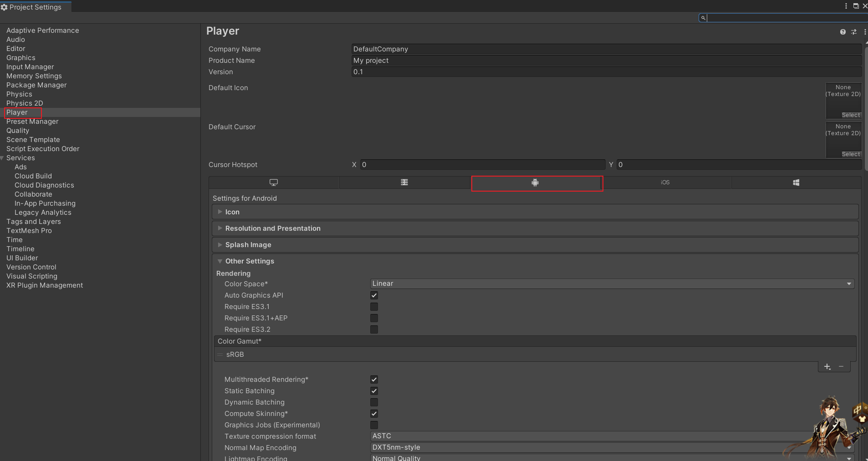Open Input Manager settings
The width and height of the screenshot is (868, 461).
pyautogui.click(x=30, y=67)
